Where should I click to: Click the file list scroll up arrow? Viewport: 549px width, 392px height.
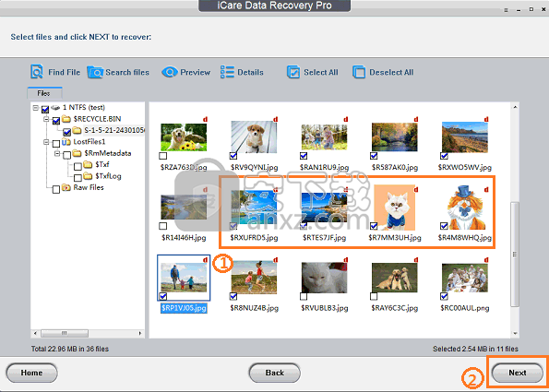coord(515,107)
